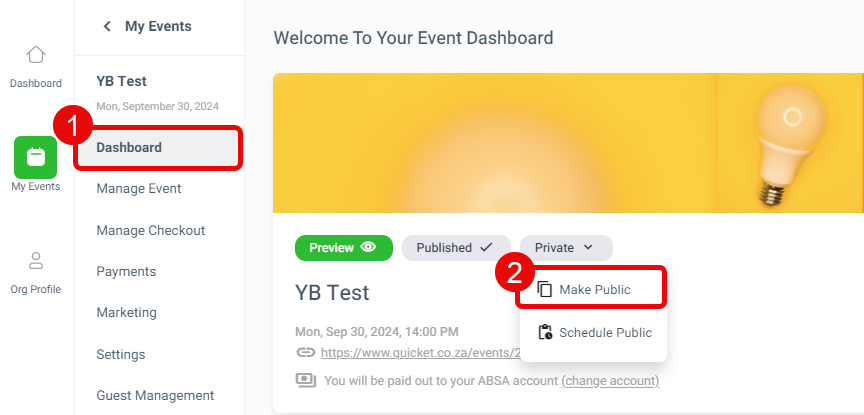864x415 pixels.
Task: Open the Payments section
Action: (x=126, y=271)
